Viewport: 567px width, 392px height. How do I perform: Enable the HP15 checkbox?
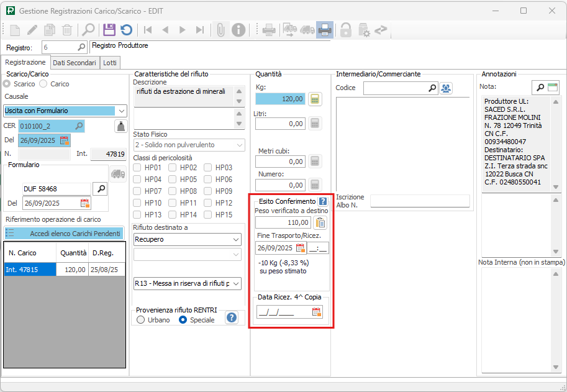[x=209, y=215]
